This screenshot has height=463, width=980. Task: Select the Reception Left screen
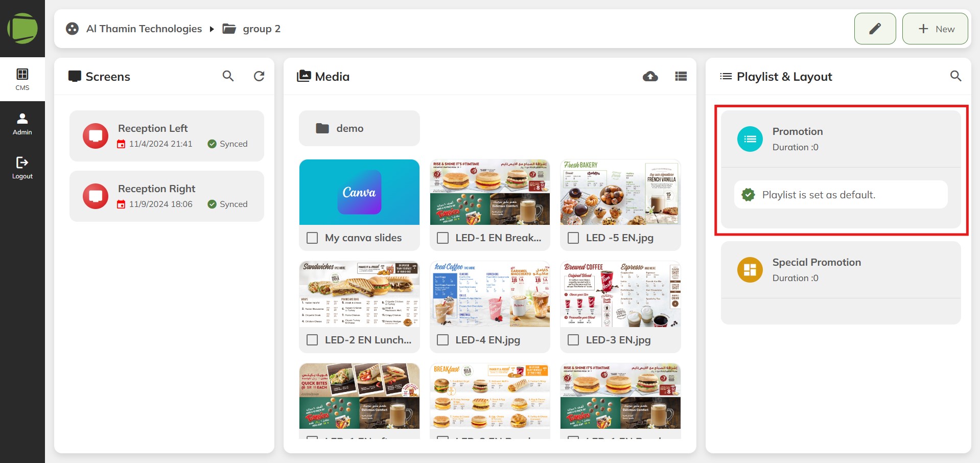point(167,136)
